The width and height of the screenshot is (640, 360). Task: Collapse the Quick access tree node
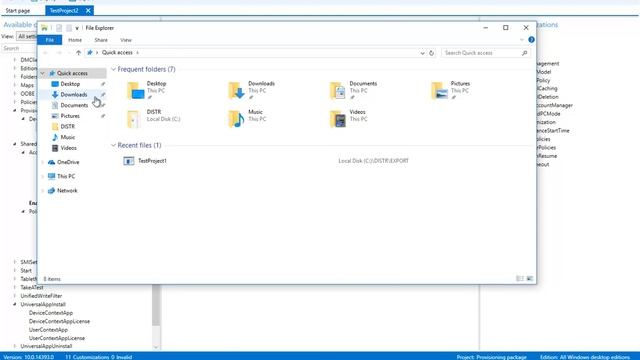click(x=43, y=73)
